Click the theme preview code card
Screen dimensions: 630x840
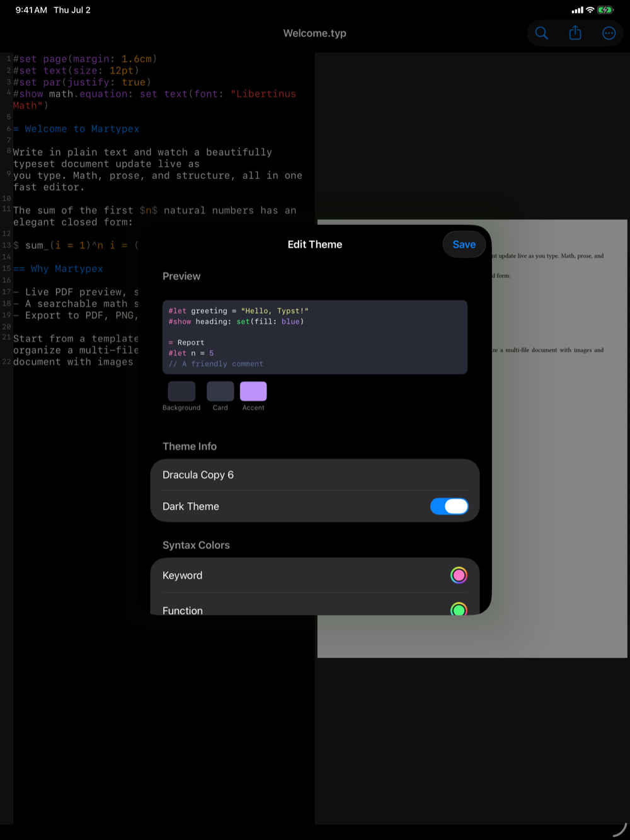click(315, 337)
